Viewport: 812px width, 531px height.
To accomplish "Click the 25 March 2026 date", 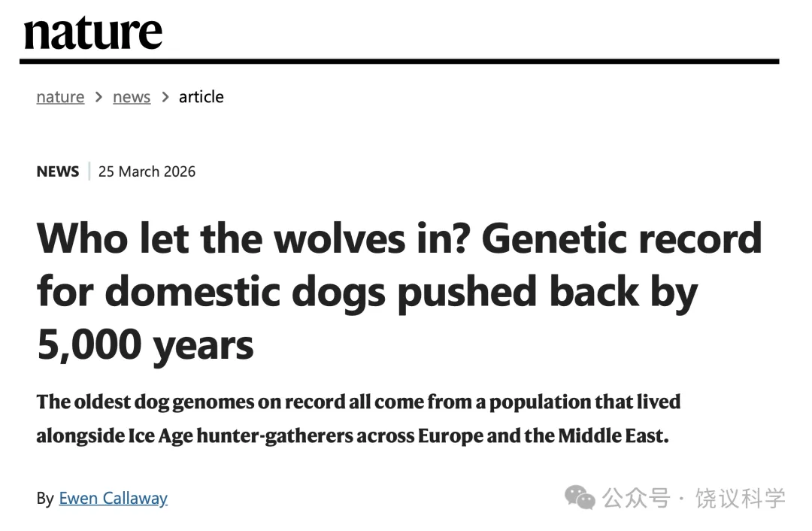I will tap(147, 171).
